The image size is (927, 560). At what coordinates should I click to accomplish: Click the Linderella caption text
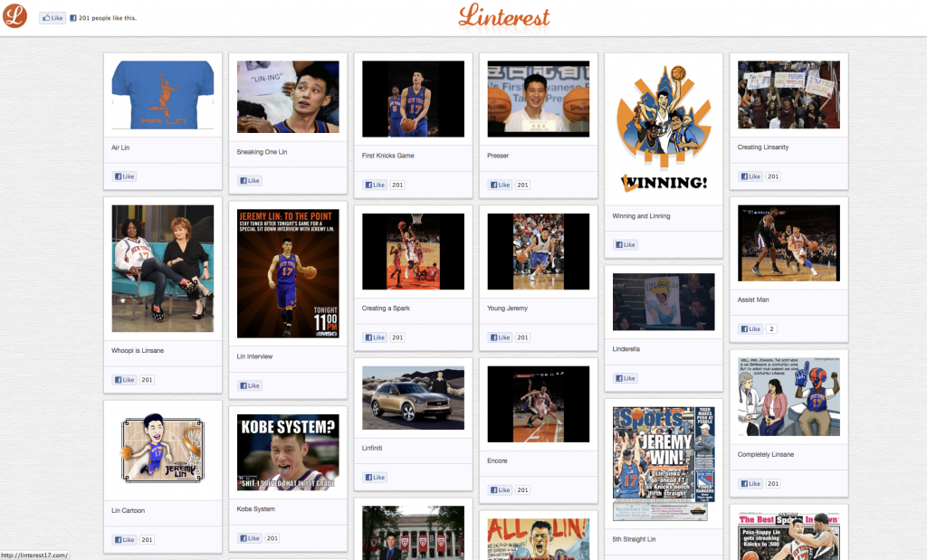(626, 349)
